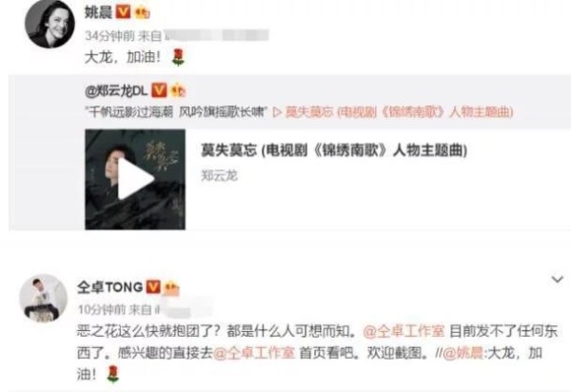This screenshot has width=571, height=392.
Task: Play the 莫失莫忘 music video
Action: (135, 179)
